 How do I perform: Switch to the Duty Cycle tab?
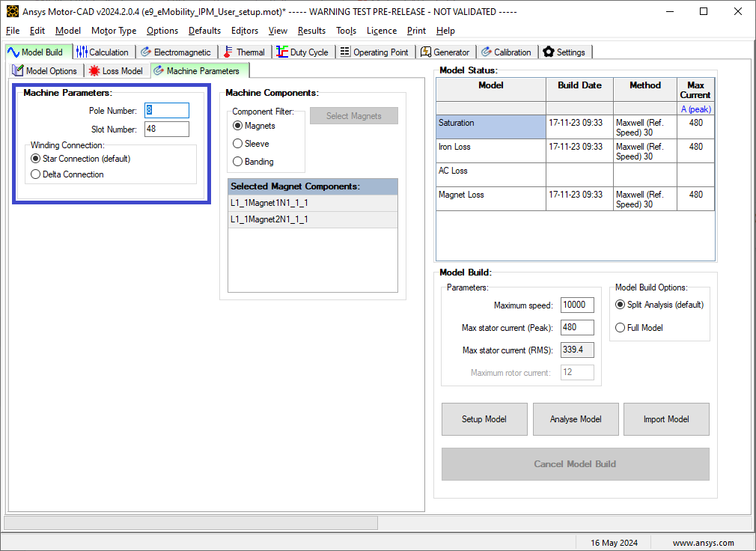pyautogui.click(x=303, y=52)
